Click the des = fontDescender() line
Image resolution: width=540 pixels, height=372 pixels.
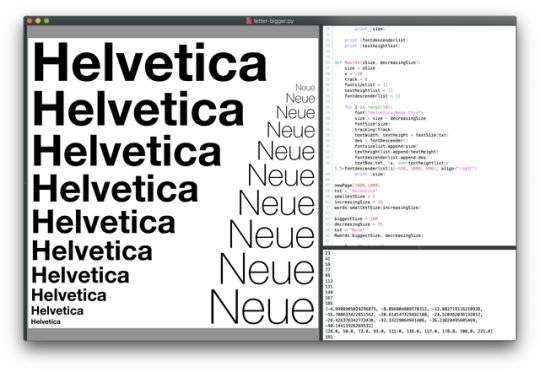(381, 141)
